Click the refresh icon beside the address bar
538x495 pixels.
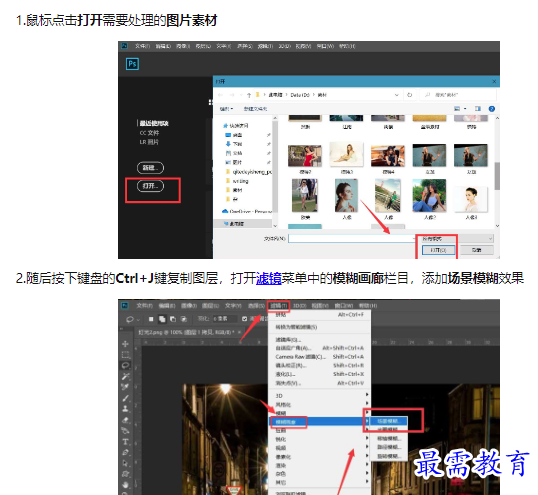pyautogui.click(x=409, y=95)
